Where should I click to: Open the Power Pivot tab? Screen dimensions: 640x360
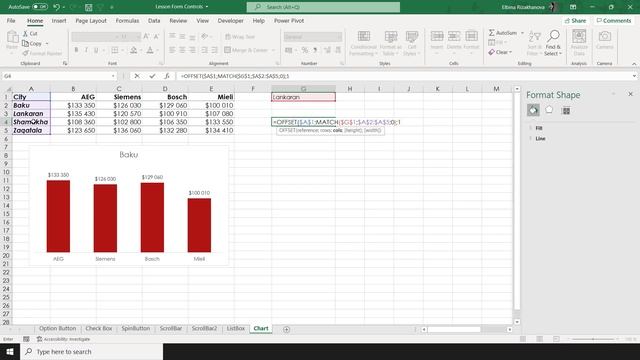point(289,20)
